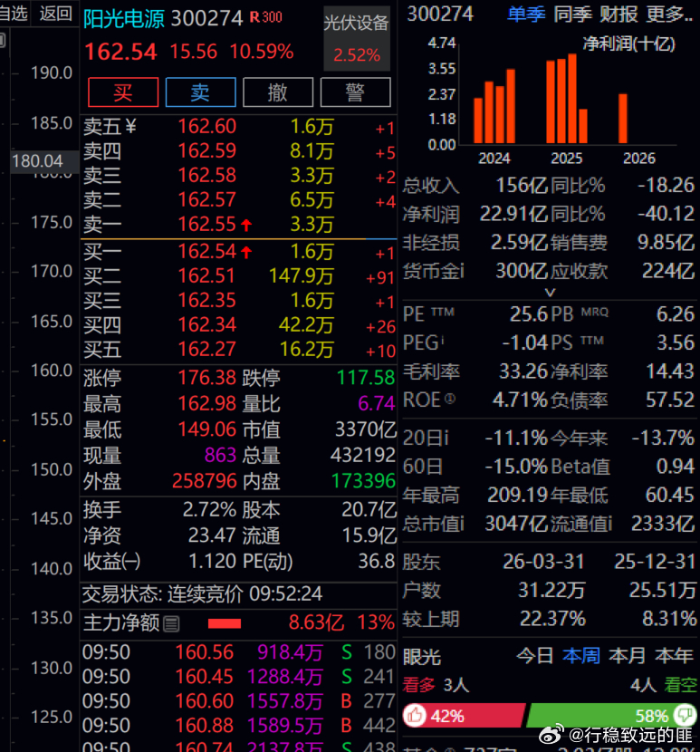
Task: Click the PE TTM value 25.6
Action: (528, 314)
